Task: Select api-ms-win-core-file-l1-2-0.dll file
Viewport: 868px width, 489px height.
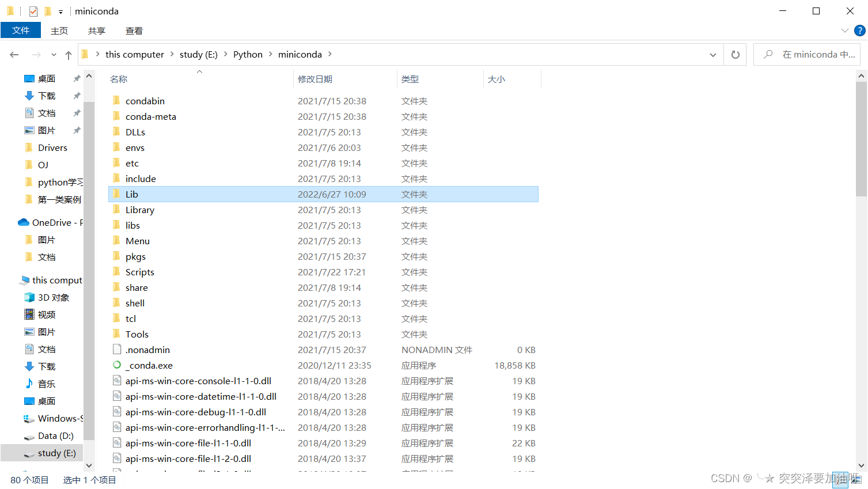Action: point(188,459)
